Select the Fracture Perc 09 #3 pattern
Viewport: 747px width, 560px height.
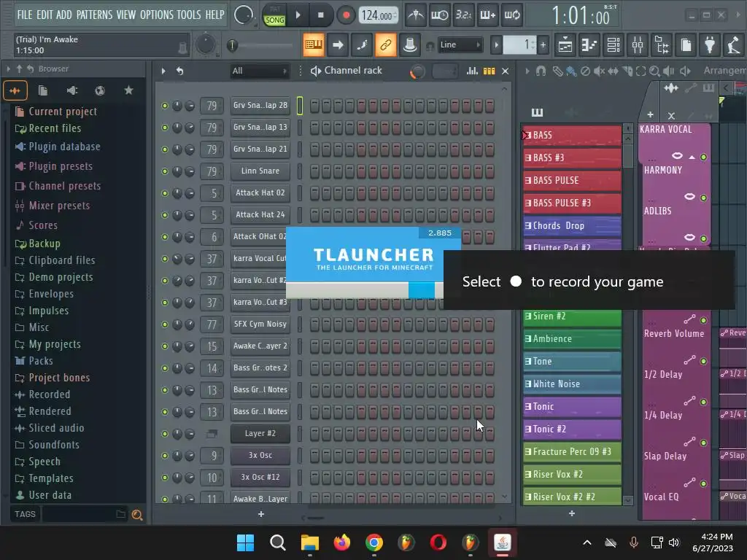pos(572,451)
